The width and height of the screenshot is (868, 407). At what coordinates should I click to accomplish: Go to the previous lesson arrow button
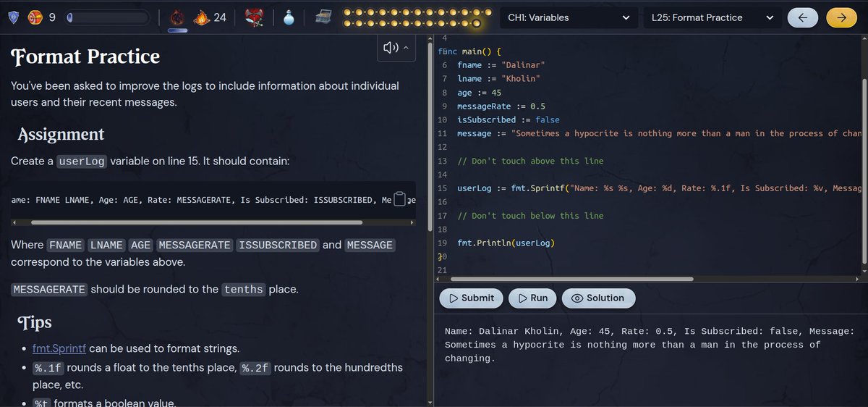[x=802, y=17]
